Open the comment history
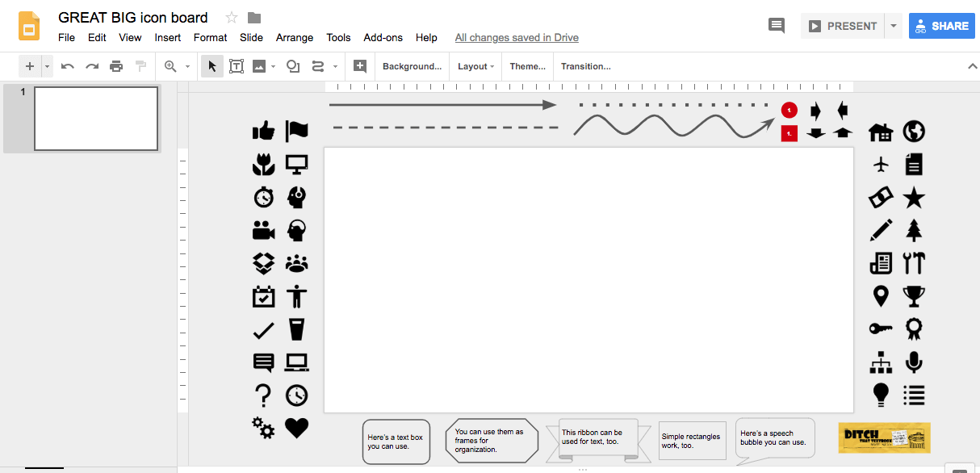Screen dimensions: 980x473 (776, 25)
